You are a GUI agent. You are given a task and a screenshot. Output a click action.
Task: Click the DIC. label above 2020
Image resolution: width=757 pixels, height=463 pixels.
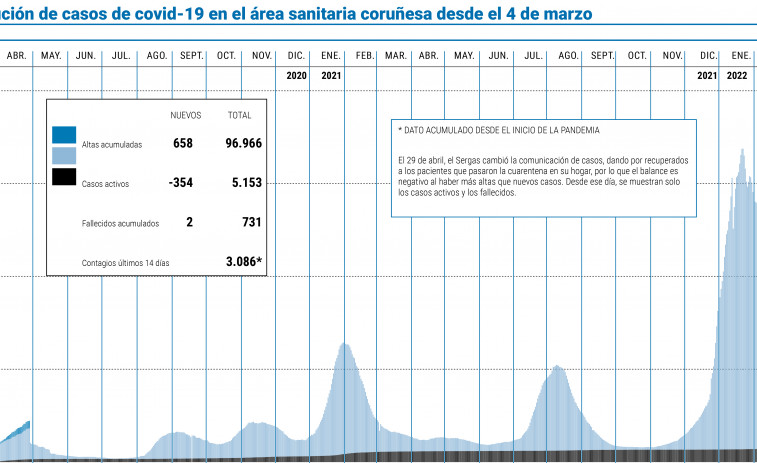click(296, 56)
